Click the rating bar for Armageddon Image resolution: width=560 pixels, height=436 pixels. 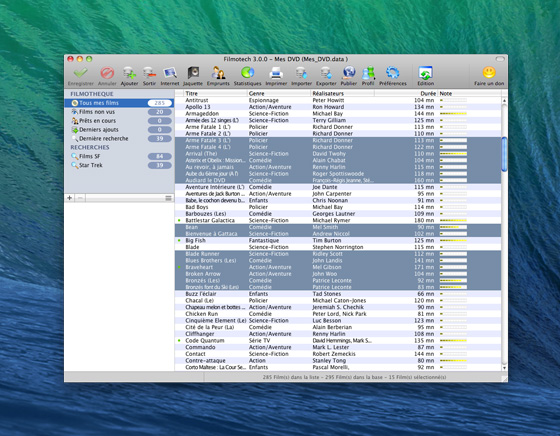coord(453,114)
